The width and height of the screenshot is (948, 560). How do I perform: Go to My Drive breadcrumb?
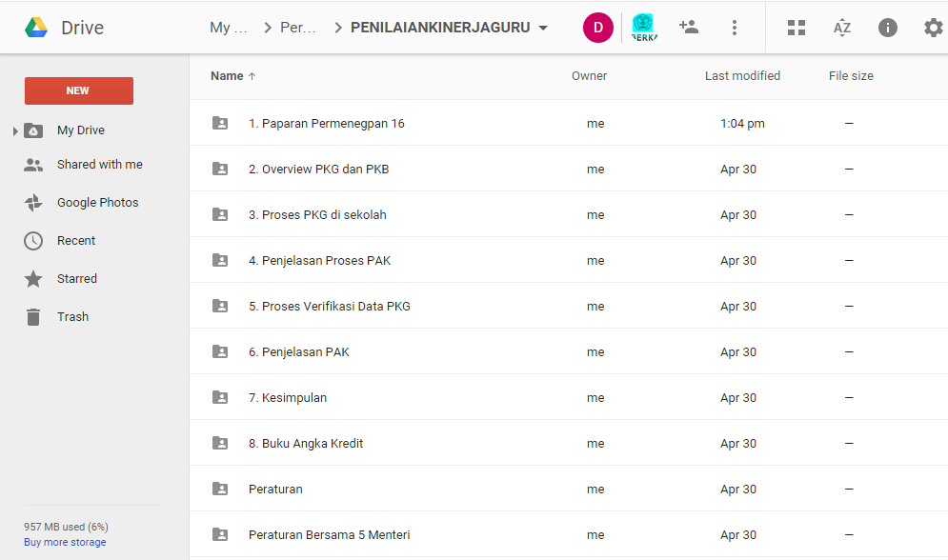229,28
